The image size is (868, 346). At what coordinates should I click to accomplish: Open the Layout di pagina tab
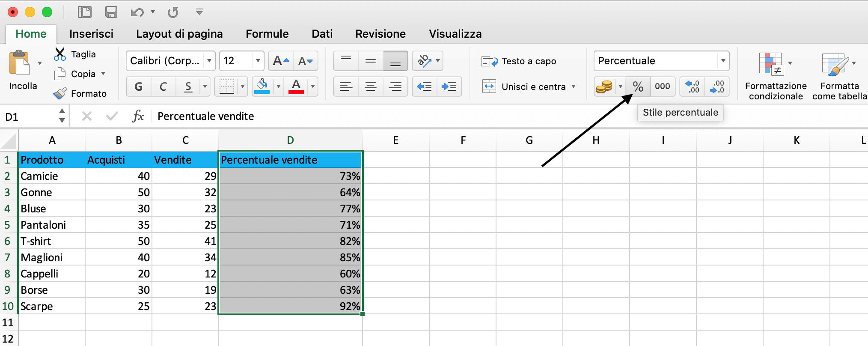pyautogui.click(x=179, y=34)
